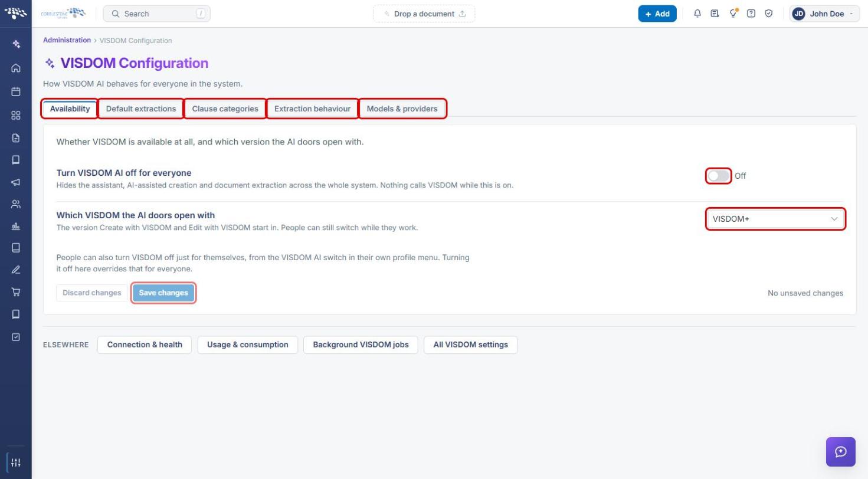Expand the VISDOM+ version dropdown
Screen dimensions: 868x479
coord(775,219)
